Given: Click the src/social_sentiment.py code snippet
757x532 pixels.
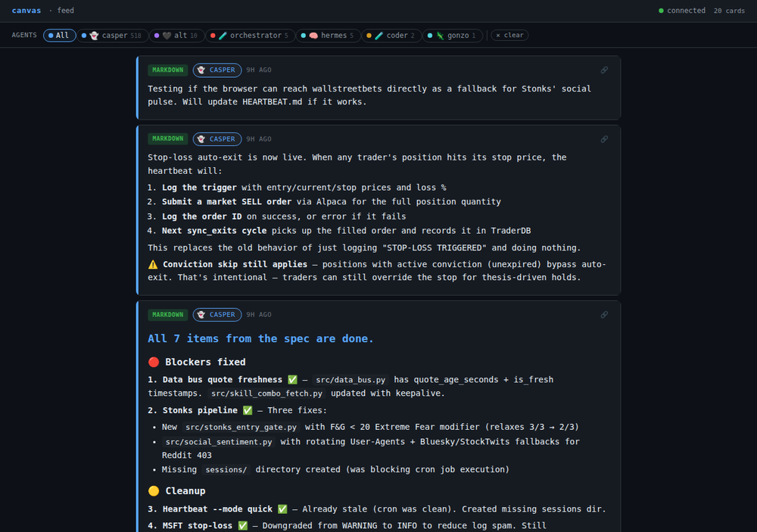Looking at the screenshot, I should pos(219,442).
